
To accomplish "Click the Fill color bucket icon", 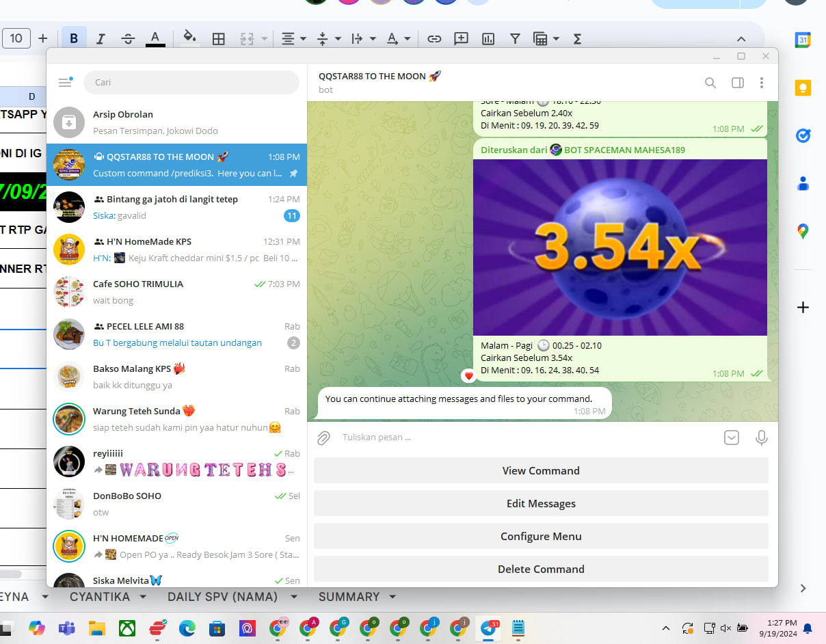I will tap(190, 38).
